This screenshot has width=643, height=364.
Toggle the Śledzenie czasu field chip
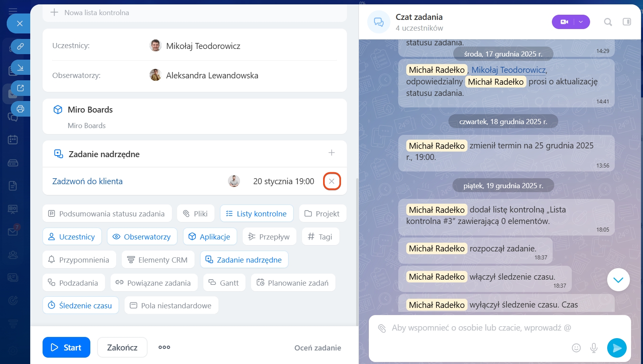pyautogui.click(x=80, y=306)
